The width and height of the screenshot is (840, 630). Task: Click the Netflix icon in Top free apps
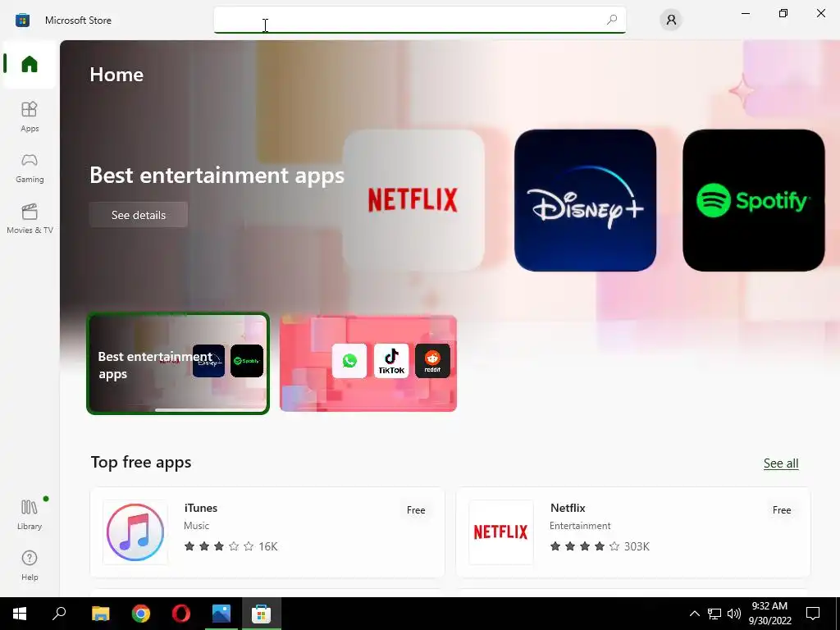click(x=501, y=532)
